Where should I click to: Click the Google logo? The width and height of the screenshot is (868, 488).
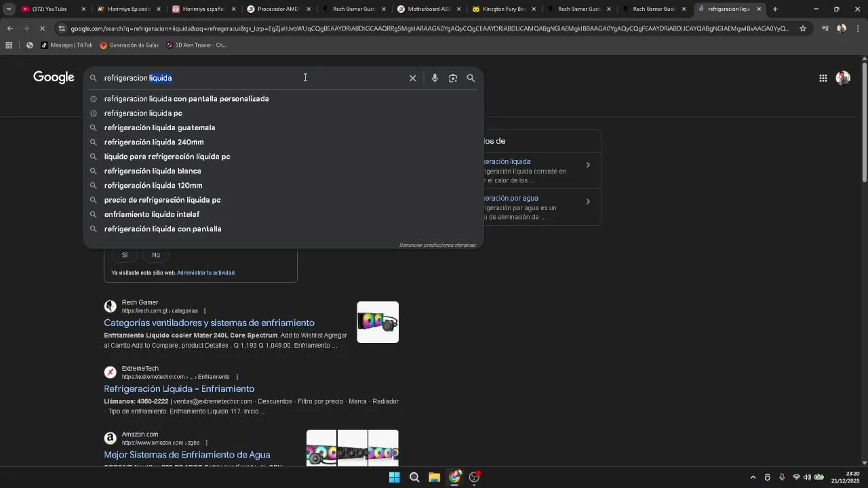click(x=54, y=77)
